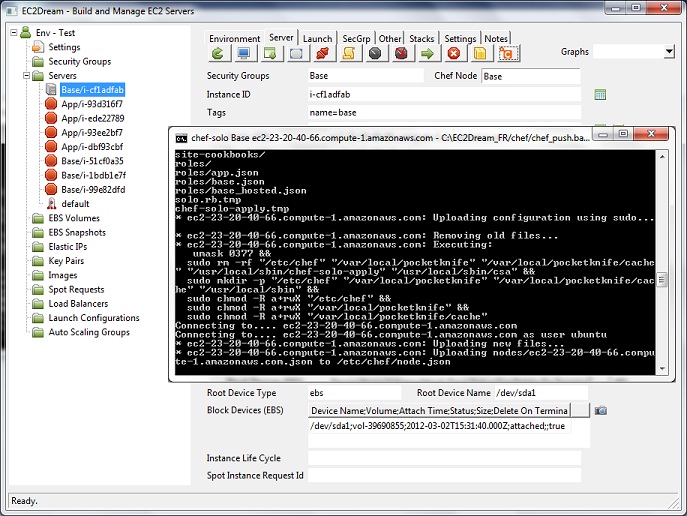Open the Spot Requests folder
Viewport: 687px width, 516px height.
76,289
